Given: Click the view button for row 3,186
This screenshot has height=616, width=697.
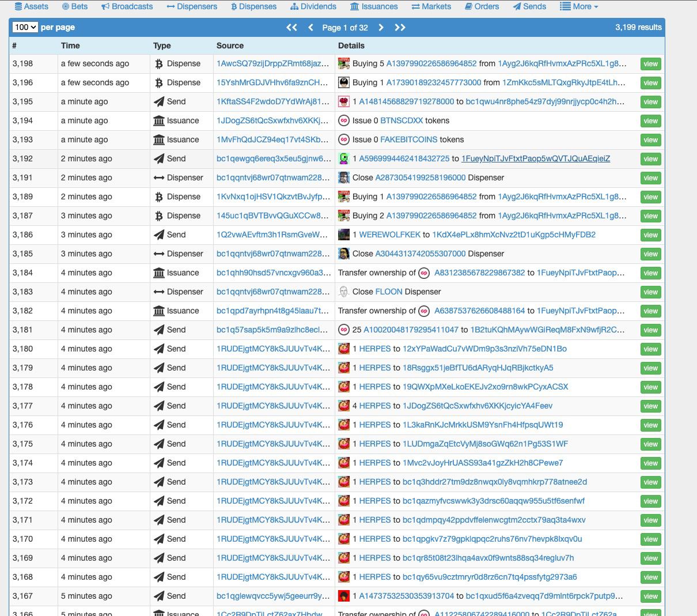Looking at the screenshot, I should (x=651, y=235).
